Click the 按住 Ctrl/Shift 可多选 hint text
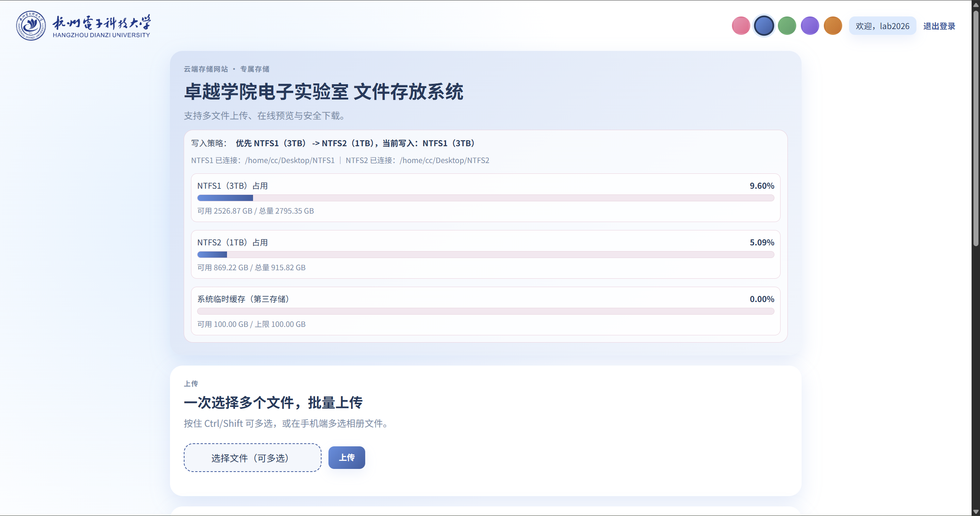The height and width of the screenshot is (516, 980). 287,423
